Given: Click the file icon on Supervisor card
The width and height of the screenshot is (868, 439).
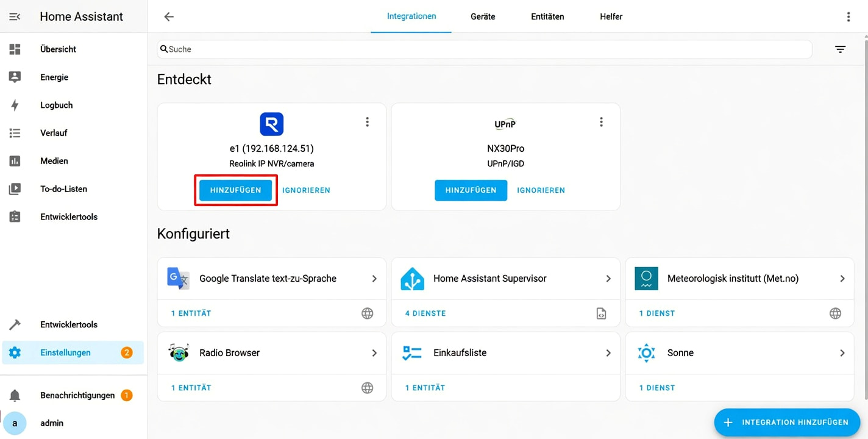Looking at the screenshot, I should point(601,313).
